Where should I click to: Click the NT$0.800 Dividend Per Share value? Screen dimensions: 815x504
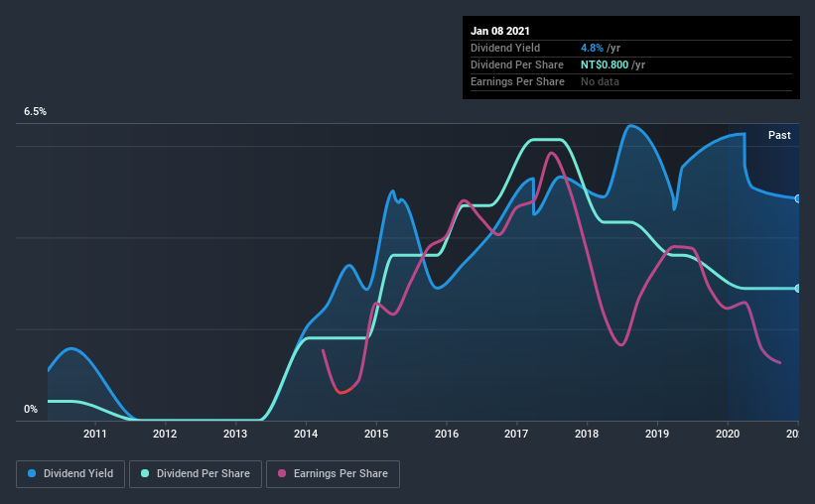[605, 64]
